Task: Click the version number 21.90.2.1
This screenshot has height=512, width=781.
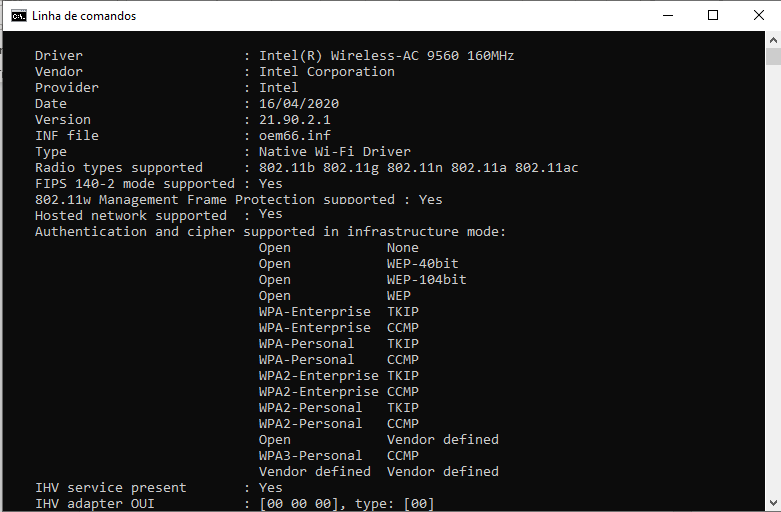Action: click(294, 120)
